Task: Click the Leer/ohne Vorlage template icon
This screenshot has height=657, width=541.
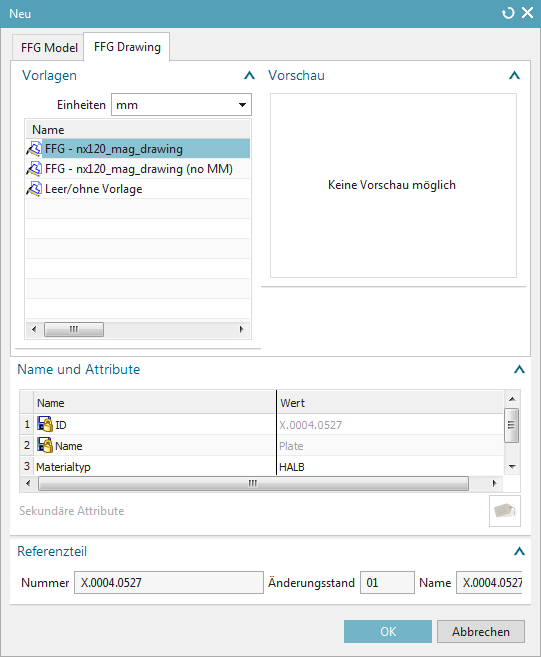Action: [x=34, y=189]
